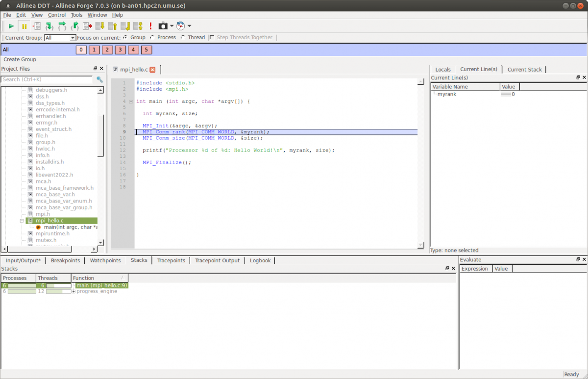
Task: Close the Stacks panel
Action: click(453, 269)
